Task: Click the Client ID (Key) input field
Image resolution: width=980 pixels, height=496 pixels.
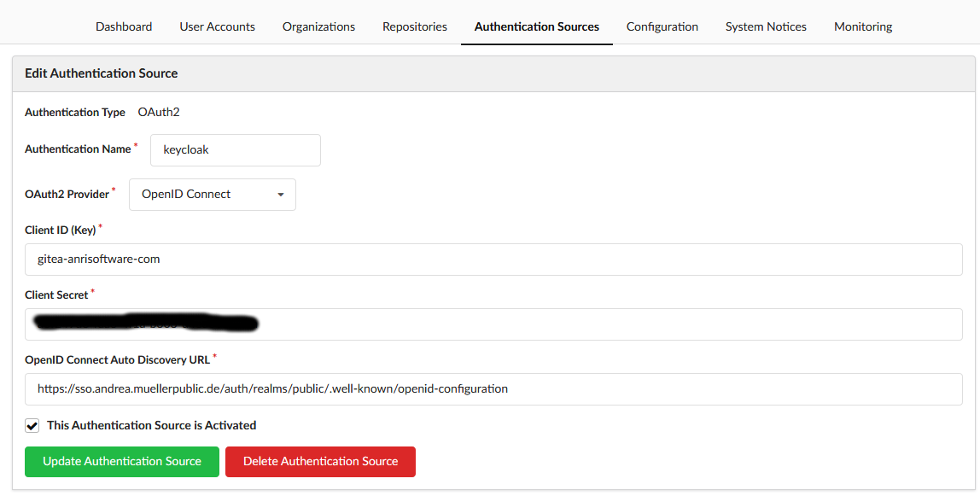Action: 493,260
